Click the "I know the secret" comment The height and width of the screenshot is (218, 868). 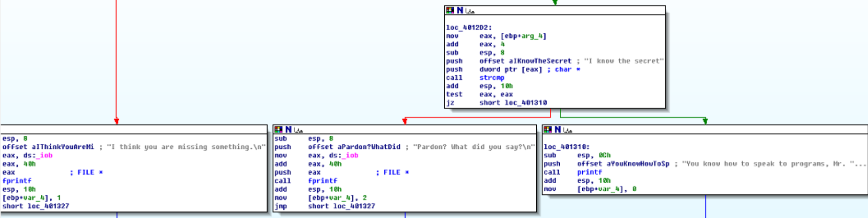[624, 61]
